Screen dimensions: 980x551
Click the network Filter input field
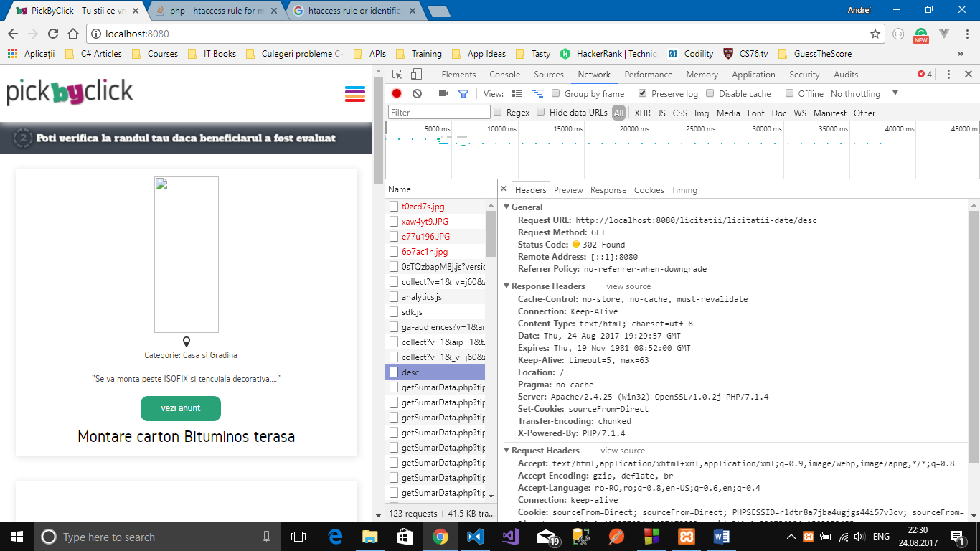(439, 113)
